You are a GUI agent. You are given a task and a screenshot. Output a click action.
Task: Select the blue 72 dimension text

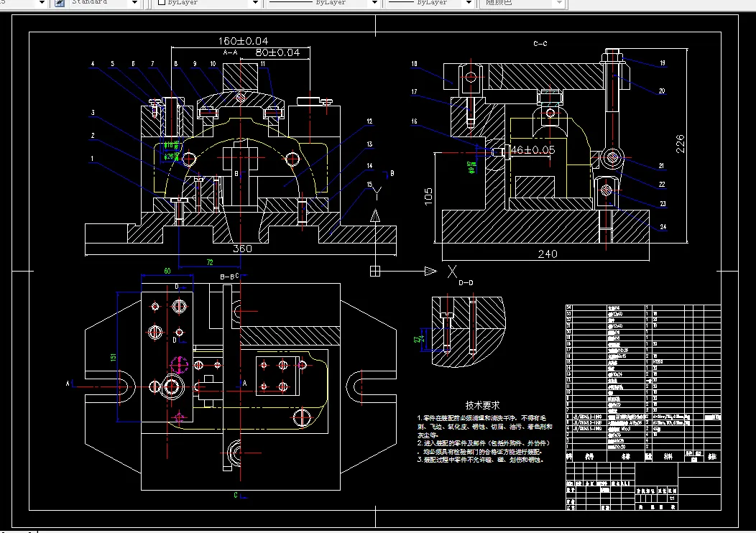click(x=210, y=262)
